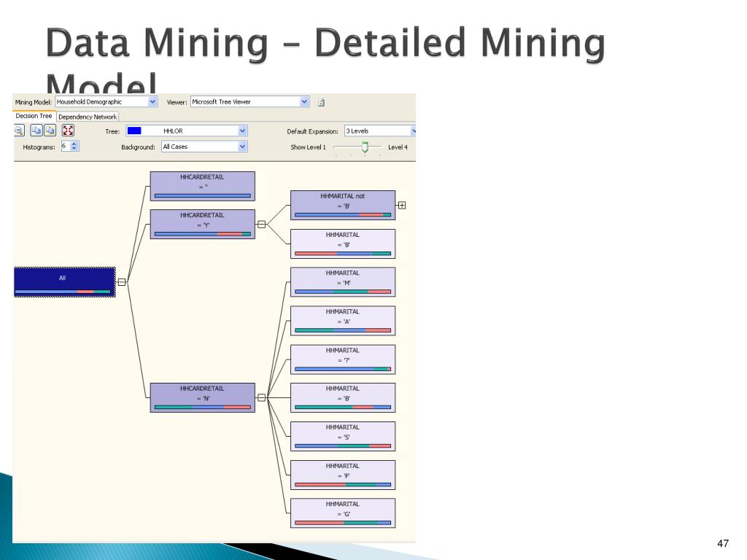Click the blue HHLOR color swatch
The width and height of the screenshot is (747, 560).
point(134,131)
